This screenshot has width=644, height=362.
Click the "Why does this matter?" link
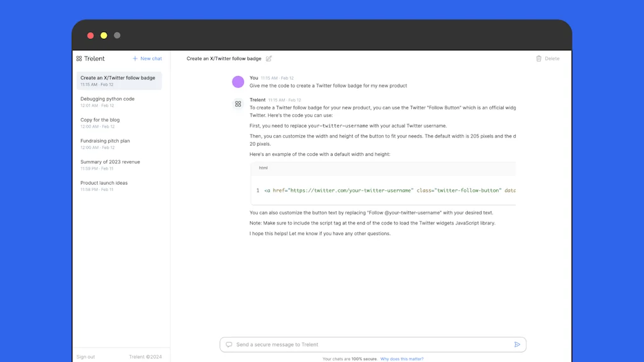point(402,358)
